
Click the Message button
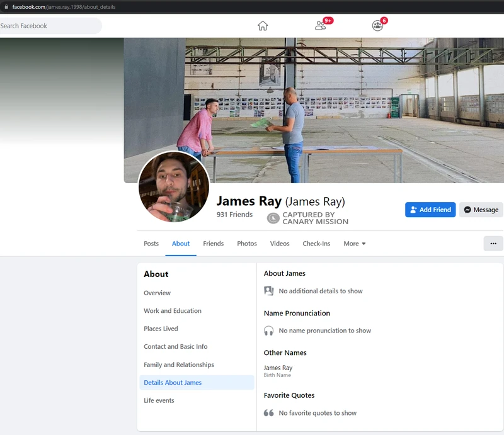481,210
